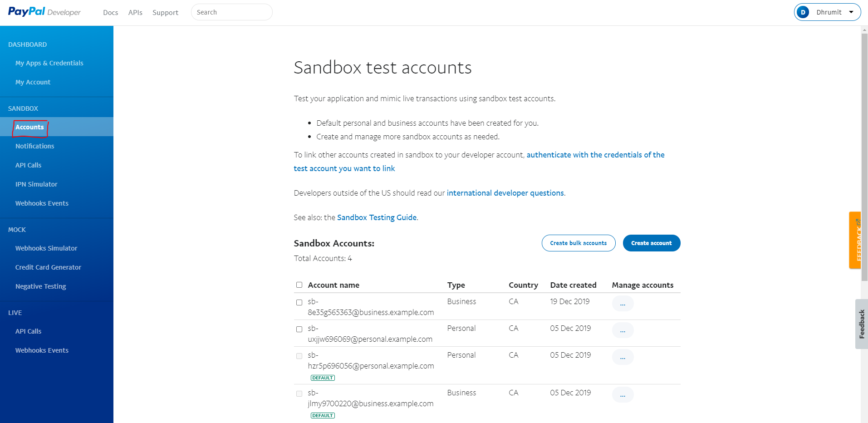Open My Account in the sidebar
Screen dimensions: 868x423
[x=33, y=82]
